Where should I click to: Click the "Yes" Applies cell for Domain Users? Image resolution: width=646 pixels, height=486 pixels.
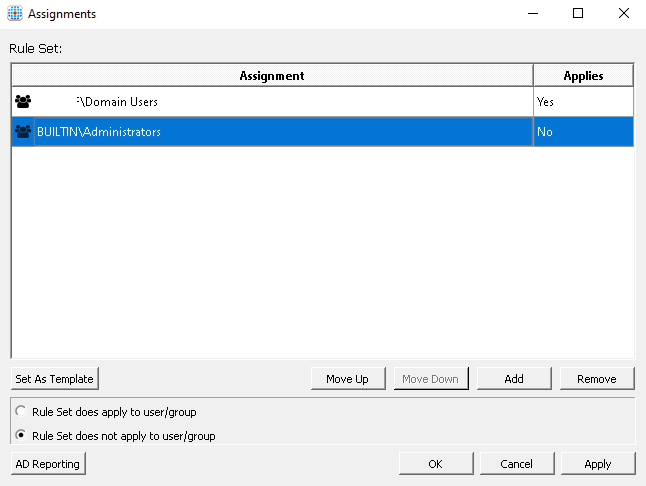582,102
